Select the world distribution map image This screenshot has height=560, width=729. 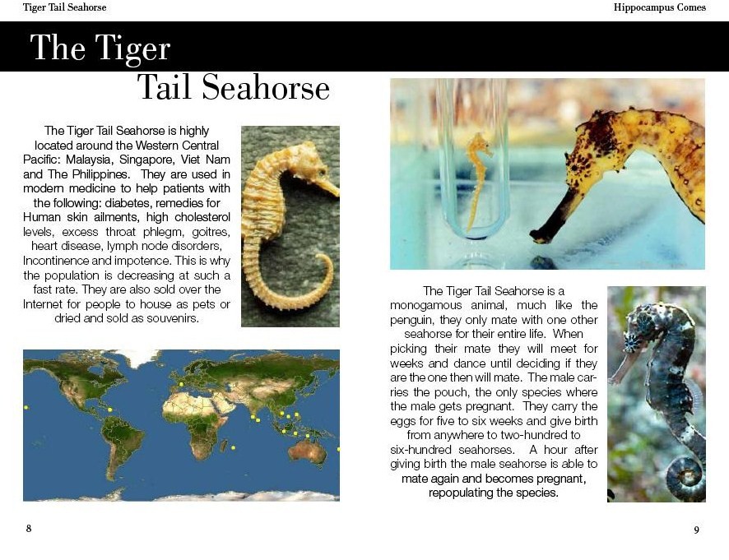click(181, 424)
